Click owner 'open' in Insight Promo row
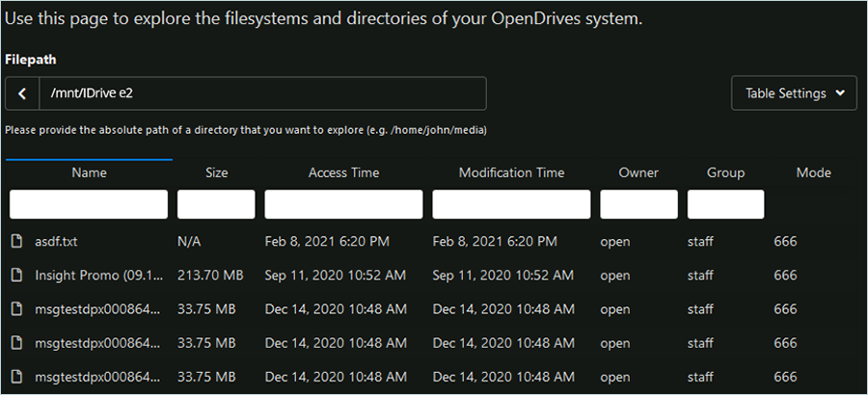 615,276
